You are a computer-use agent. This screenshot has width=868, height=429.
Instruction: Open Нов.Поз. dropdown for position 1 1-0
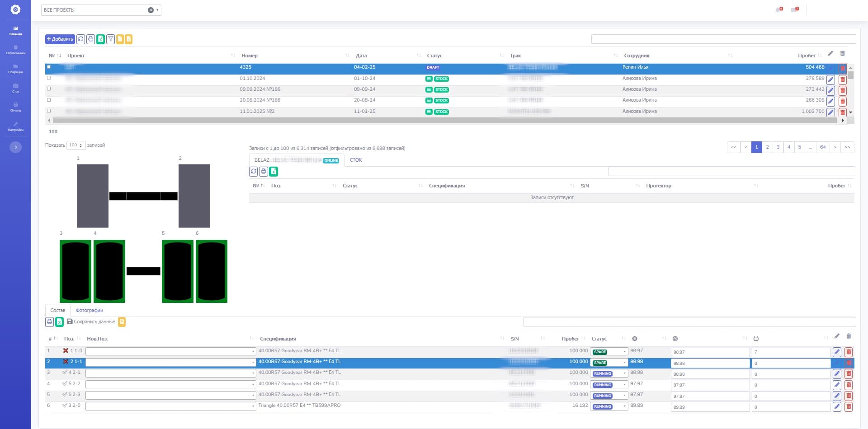click(x=171, y=351)
